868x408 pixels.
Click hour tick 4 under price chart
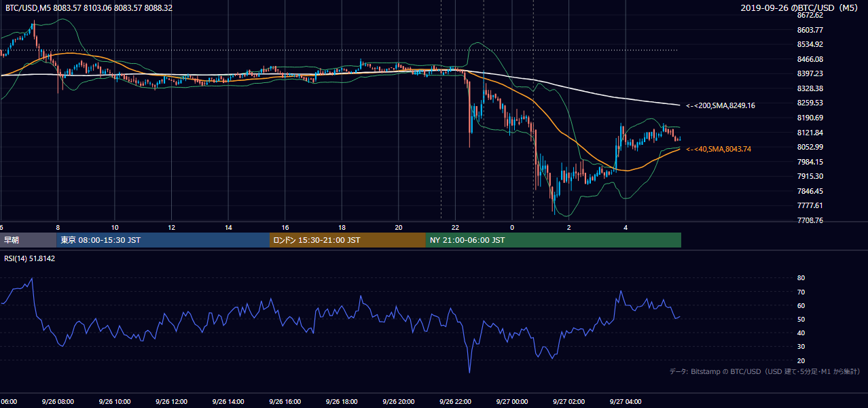coord(626,227)
